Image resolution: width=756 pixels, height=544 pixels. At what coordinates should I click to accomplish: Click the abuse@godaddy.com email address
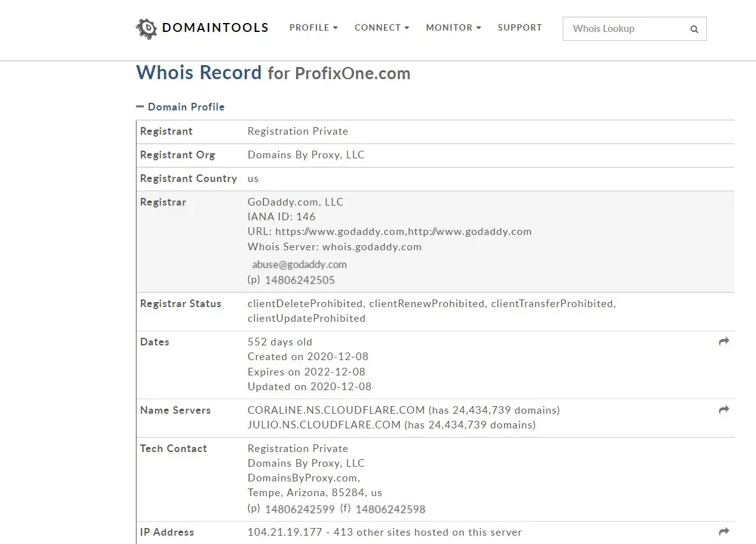[x=299, y=264]
